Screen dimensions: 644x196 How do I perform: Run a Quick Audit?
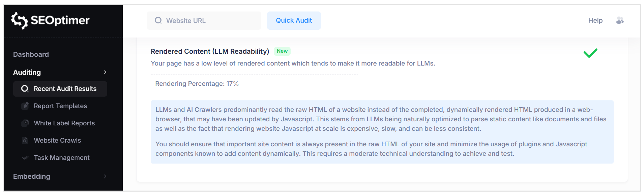[293, 20]
